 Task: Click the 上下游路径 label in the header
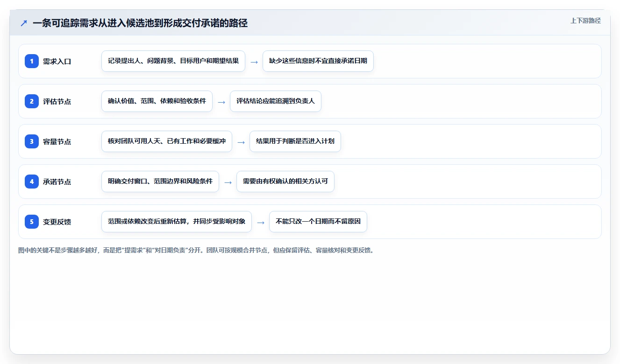tap(585, 21)
